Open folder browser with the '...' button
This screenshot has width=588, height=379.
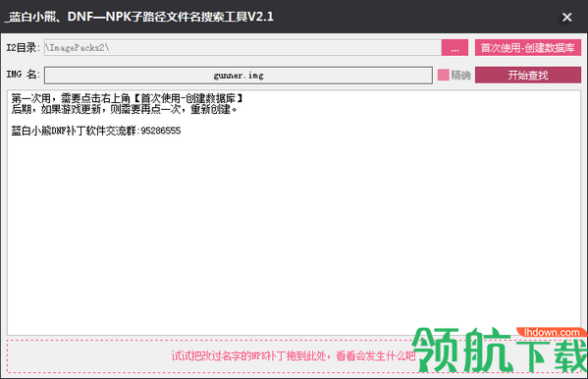[x=454, y=48]
